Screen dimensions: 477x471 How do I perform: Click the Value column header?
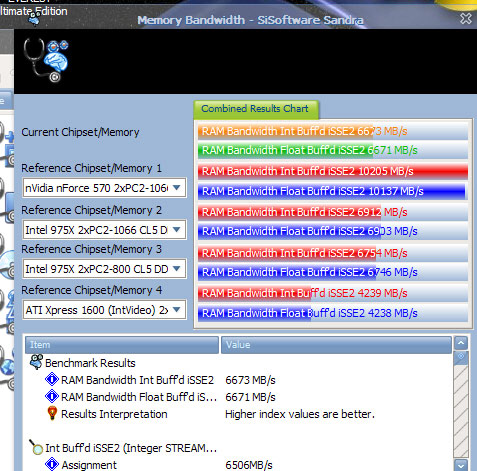[336, 345]
